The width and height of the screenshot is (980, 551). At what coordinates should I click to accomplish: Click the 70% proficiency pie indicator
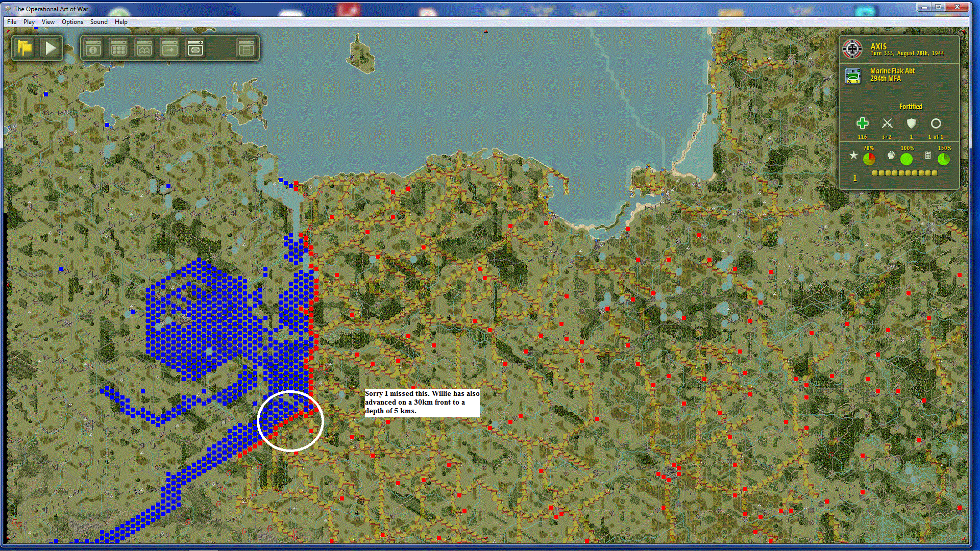869,159
